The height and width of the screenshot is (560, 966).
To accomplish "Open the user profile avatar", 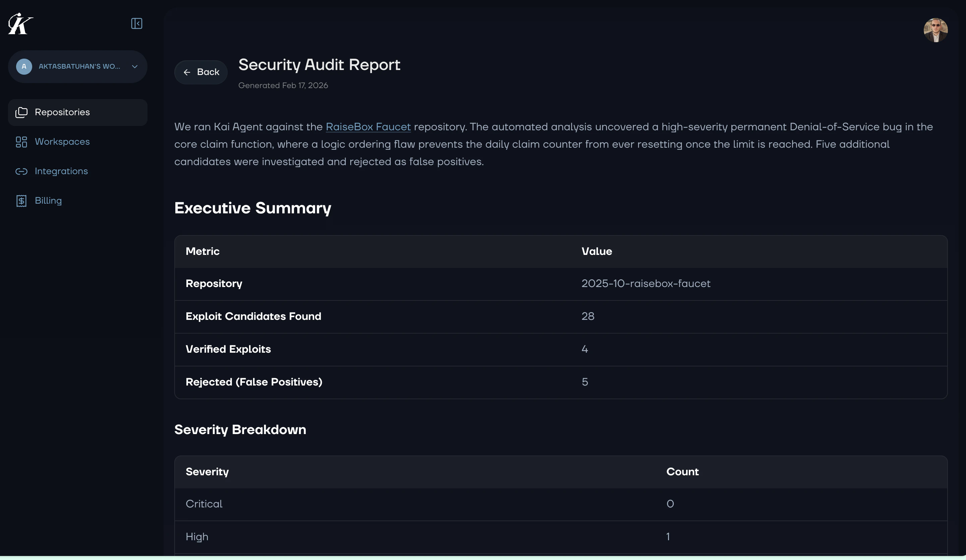I will click(x=935, y=30).
